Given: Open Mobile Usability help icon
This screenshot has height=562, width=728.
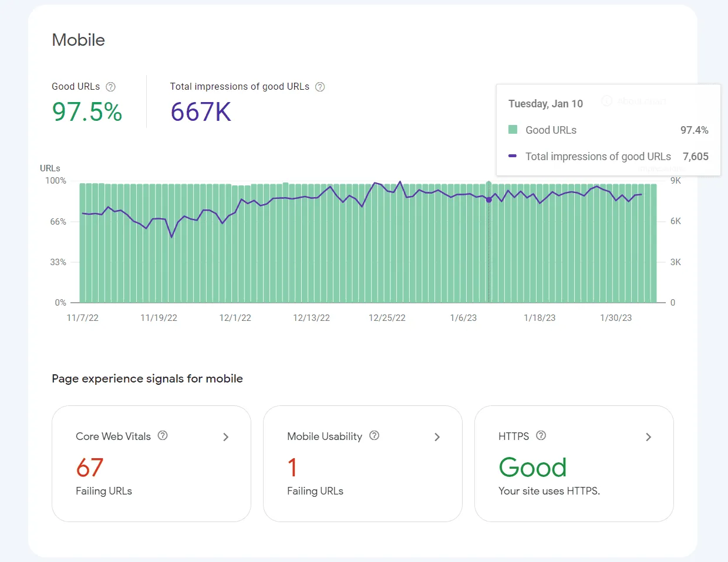Looking at the screenshot, I should [x=374, y=435].
